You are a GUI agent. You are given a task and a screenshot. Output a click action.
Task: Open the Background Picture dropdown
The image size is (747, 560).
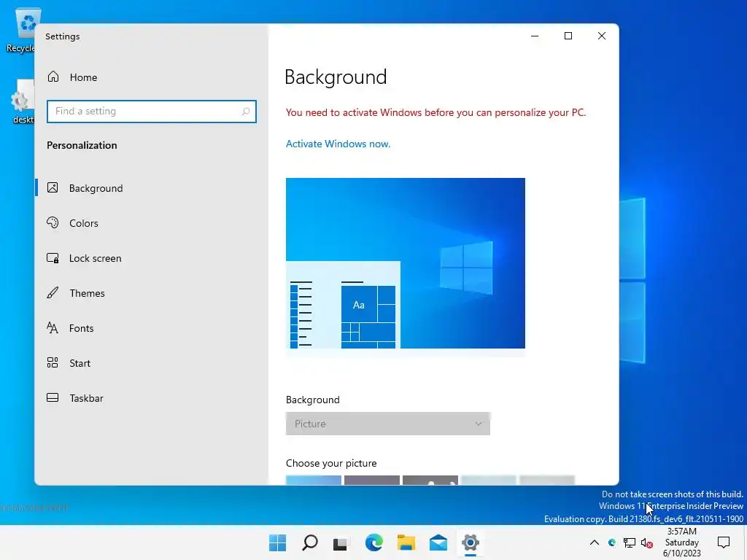click(388, 424)
